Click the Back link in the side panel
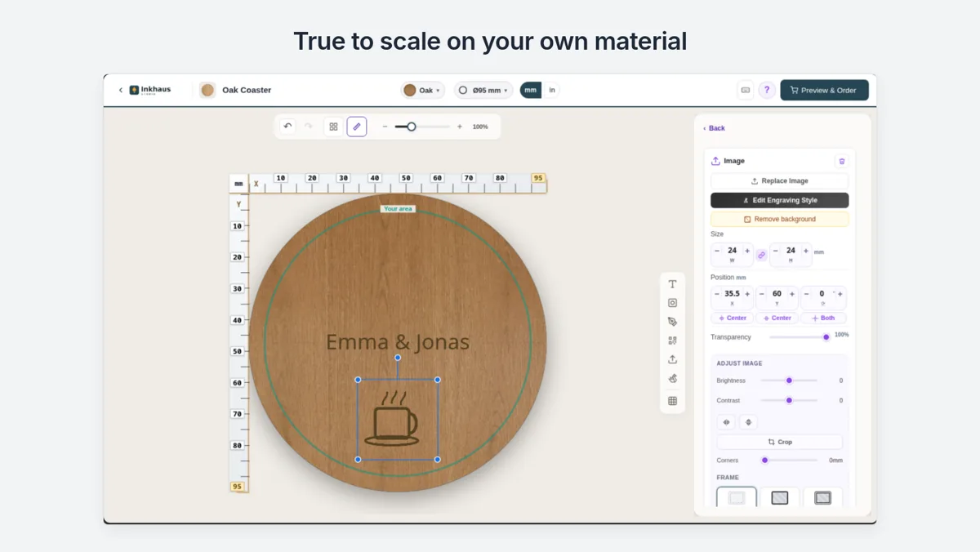 pyautogui.click(x=714, y=128)
